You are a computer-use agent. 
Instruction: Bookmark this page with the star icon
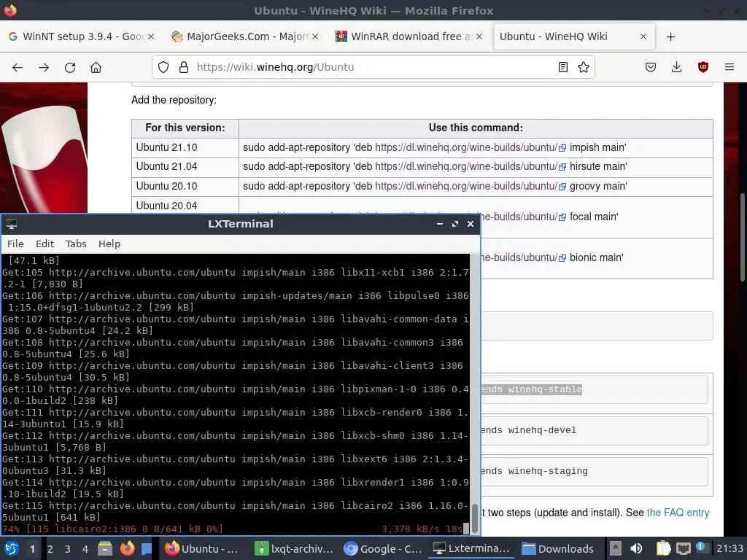pyautogui.click(x=584, y=67)
